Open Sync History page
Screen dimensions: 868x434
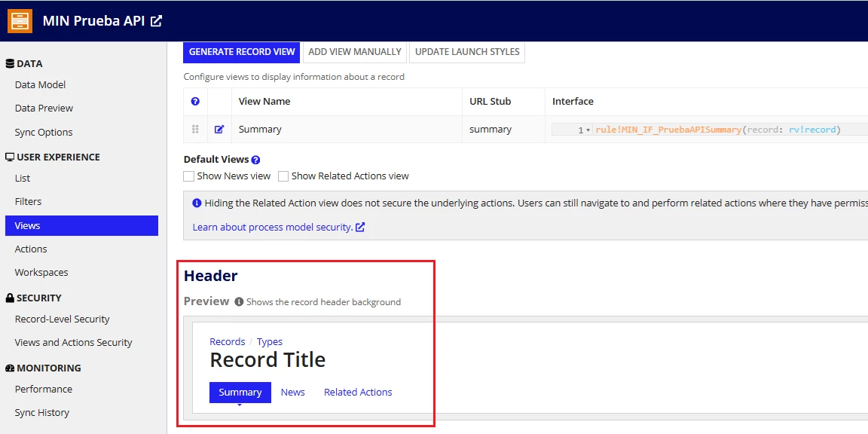tap(42, 412)
